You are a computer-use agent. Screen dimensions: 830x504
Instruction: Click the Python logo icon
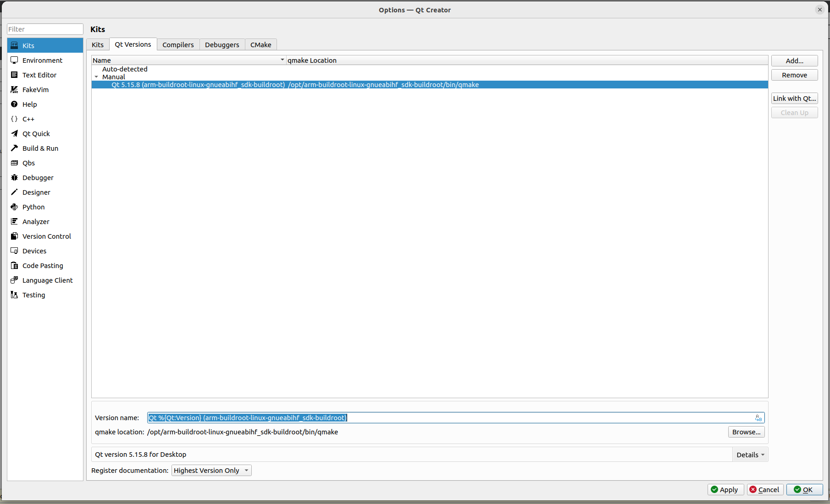click(x=14, y=207)
